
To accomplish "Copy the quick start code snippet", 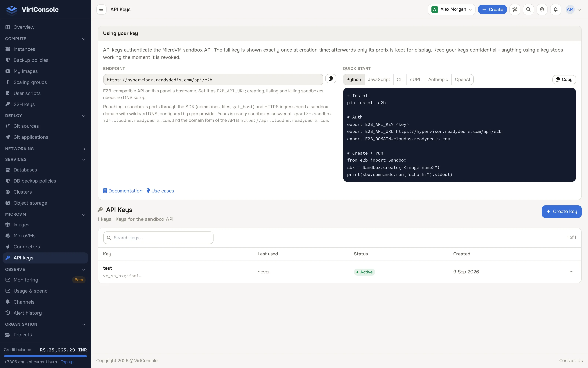I will click(564, 80).
